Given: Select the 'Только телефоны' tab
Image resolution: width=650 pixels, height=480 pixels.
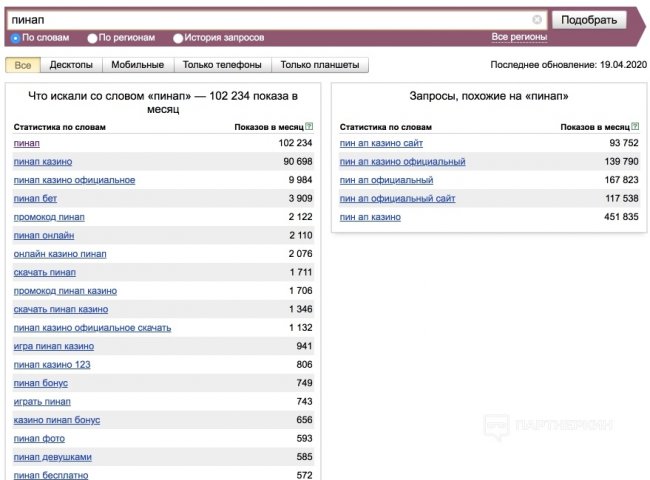Looking at the screenshot, I should [x=222, y=65].
